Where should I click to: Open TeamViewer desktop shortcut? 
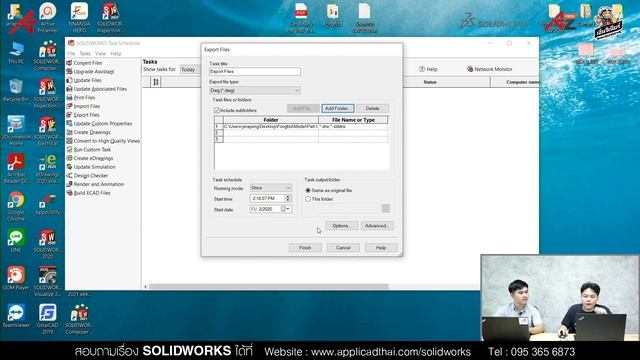(16, 316)
